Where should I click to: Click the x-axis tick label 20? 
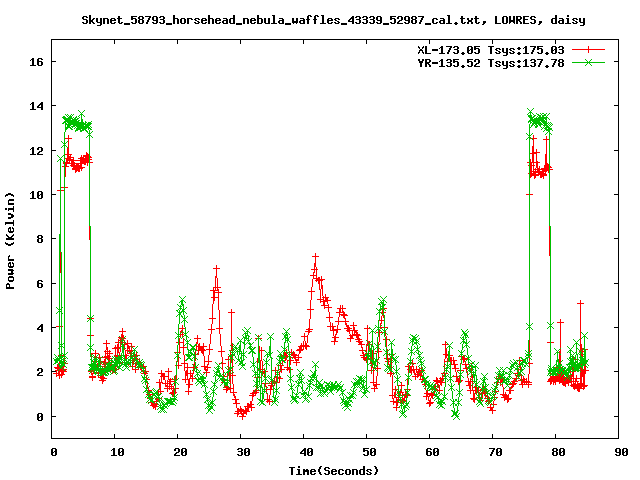click(180, 452)
